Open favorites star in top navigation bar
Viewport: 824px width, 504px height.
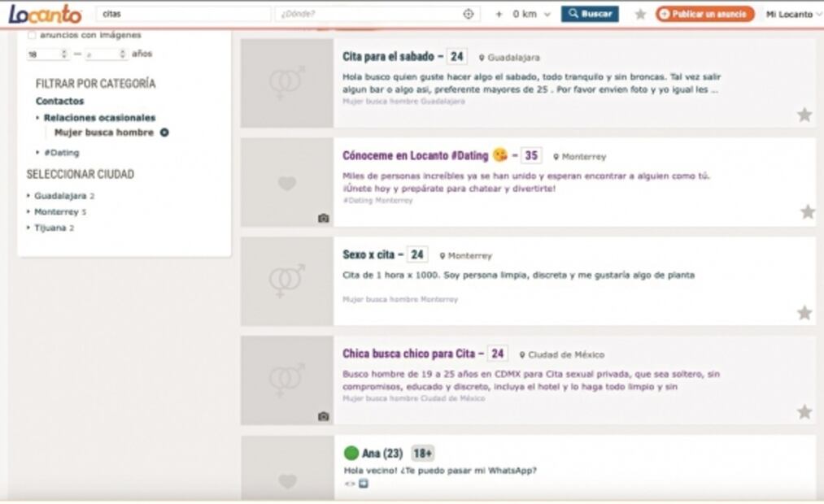[640, 14]
